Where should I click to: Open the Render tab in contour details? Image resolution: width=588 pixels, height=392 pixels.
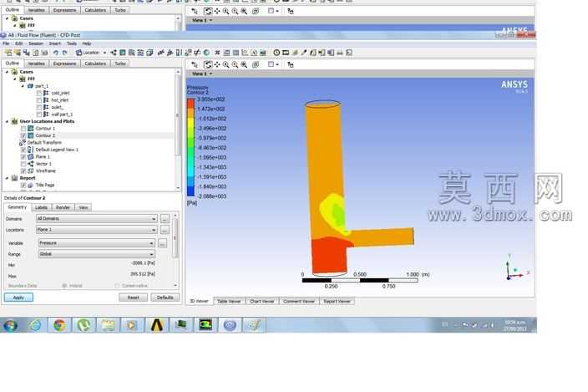(x=63, y=207)
